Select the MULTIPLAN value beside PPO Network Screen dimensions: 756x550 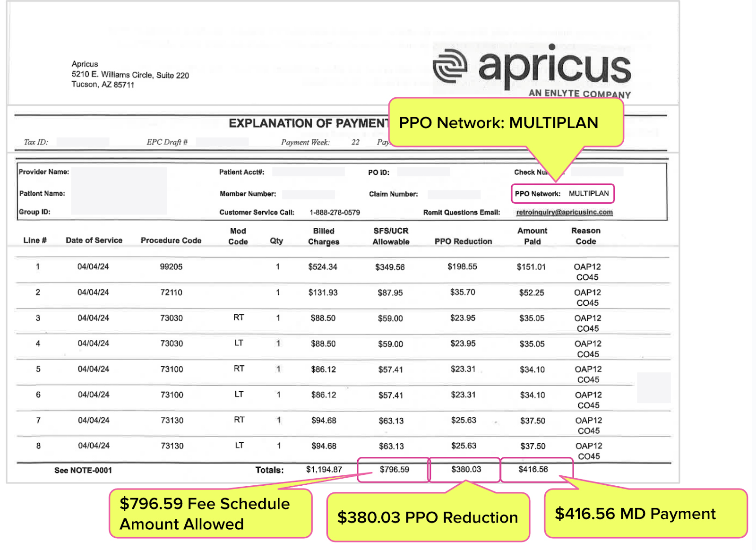589,193
